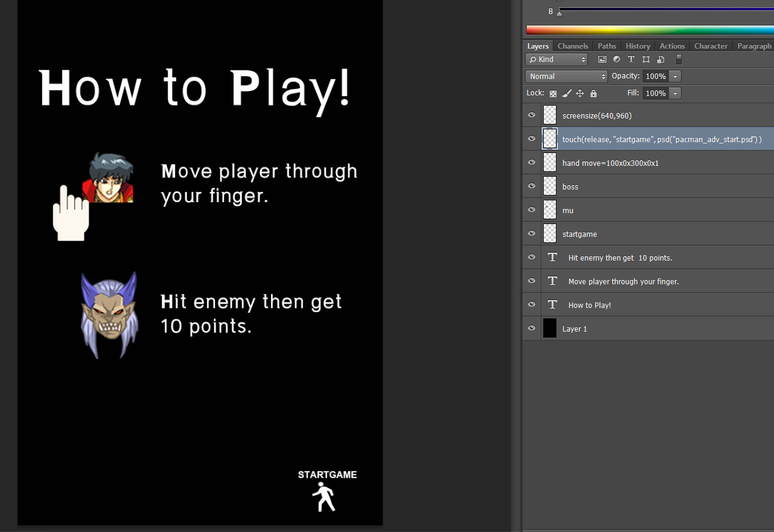Image resolution: width=774 pixels, height=532 pixels.
Task: Toggle visibility of the startgame layer
Action: point(532,234)
